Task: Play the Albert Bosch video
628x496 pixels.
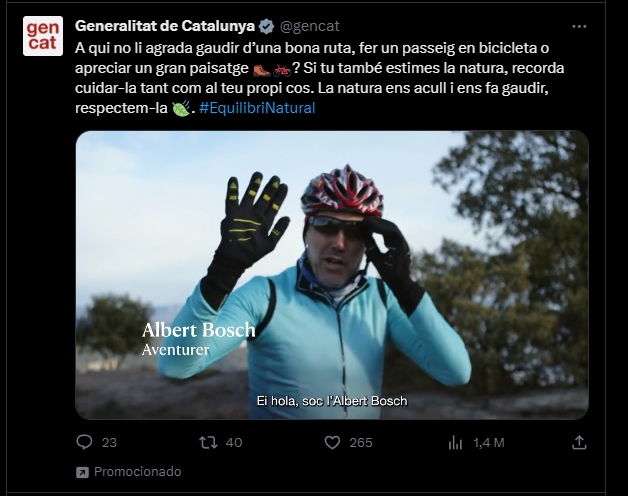Action: point(332,275)
